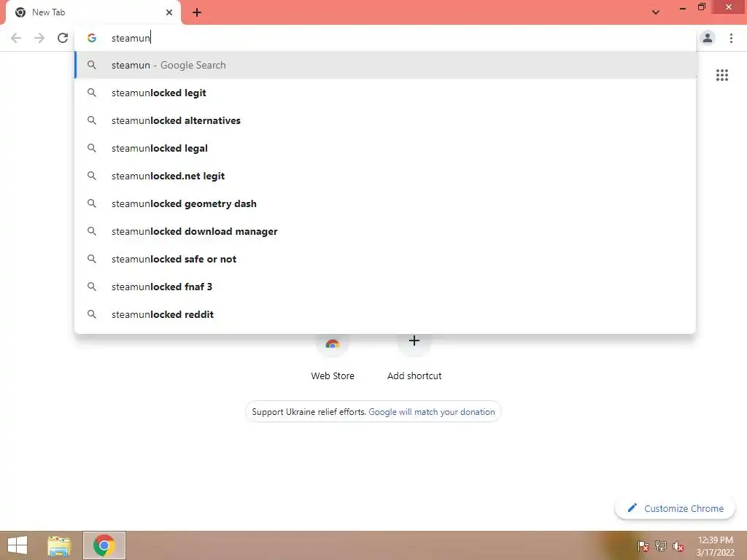This screenshot has width=747, height=560.
Task: Open the Chrome profile avatar icon
Action: 708,38
